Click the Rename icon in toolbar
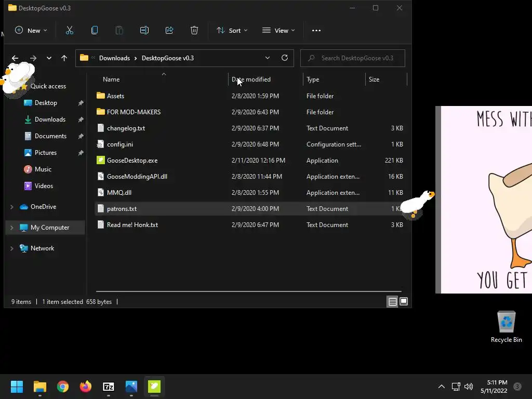Image resolution: width=532 pixels, height=399 pixels. pyautogui.click(x=144, y=31)
